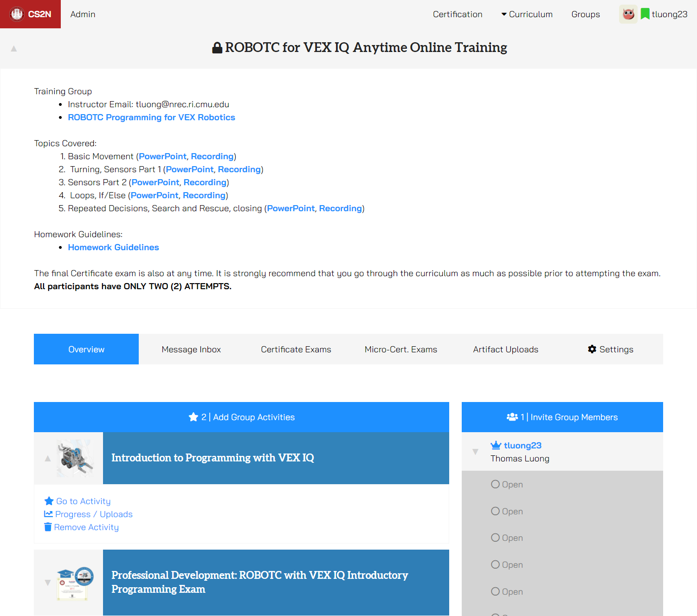Image resolution: width=697 pixels, height=616 pixels.
Task: Click the instructor email tluong@nrec.ri.cmu.edu text
Action: (x=182, y=104)
